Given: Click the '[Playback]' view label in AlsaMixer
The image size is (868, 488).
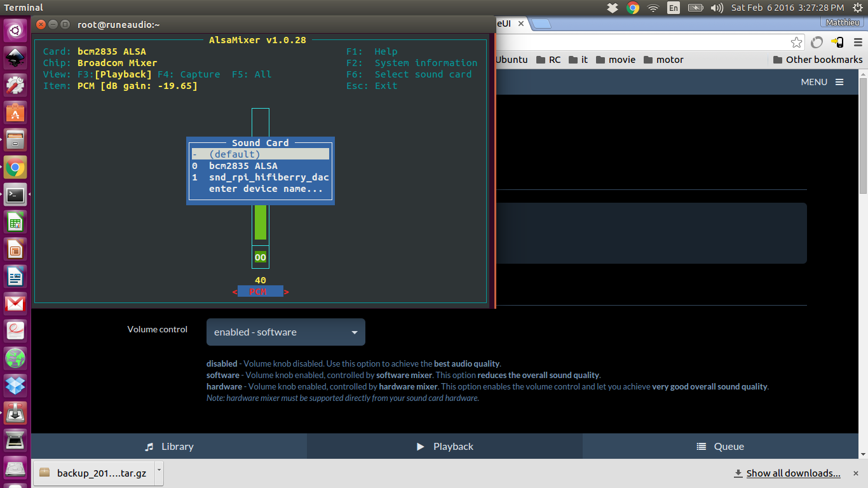Looking at the screenshot, I should click(123, 74).
